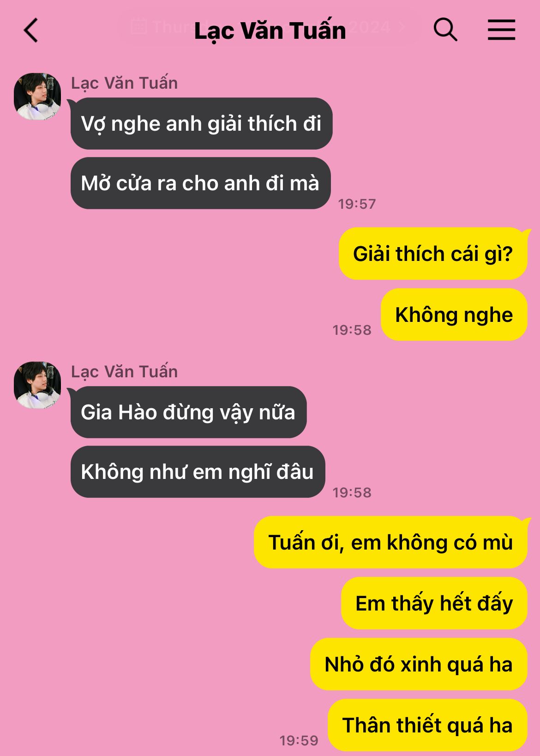The image size is (540, 756).
Task: Tap the sender name above 'Gia Hào' message
Action: point(124,372)
